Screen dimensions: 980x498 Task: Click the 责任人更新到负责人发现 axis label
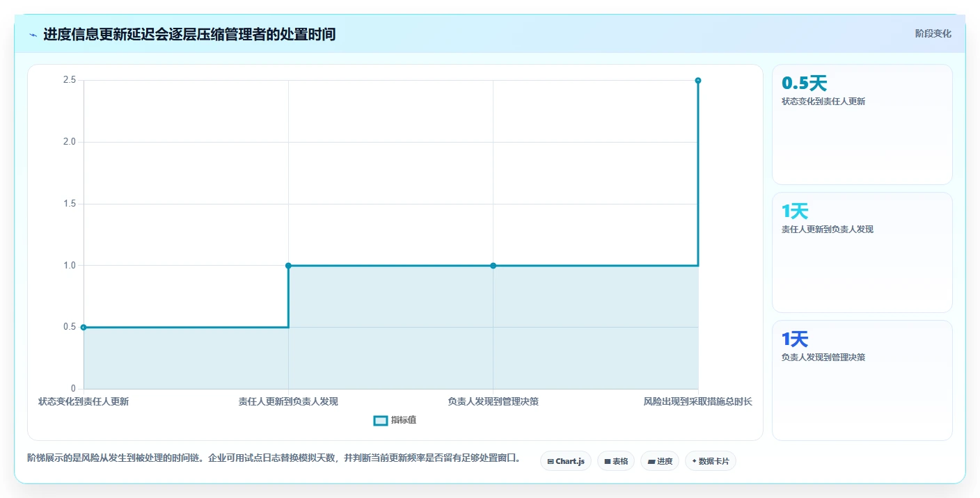pos(288,401)
